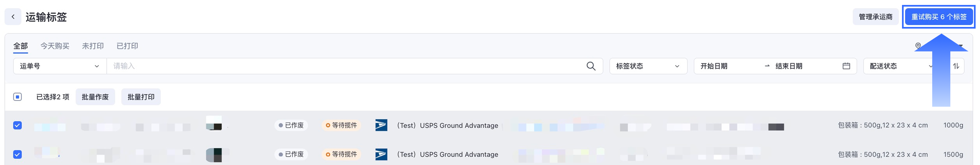The width and height of the screenshot is (980, 165).
Task: Expand the 标签状态 filter dropdown
Action: tap(647, 66)
